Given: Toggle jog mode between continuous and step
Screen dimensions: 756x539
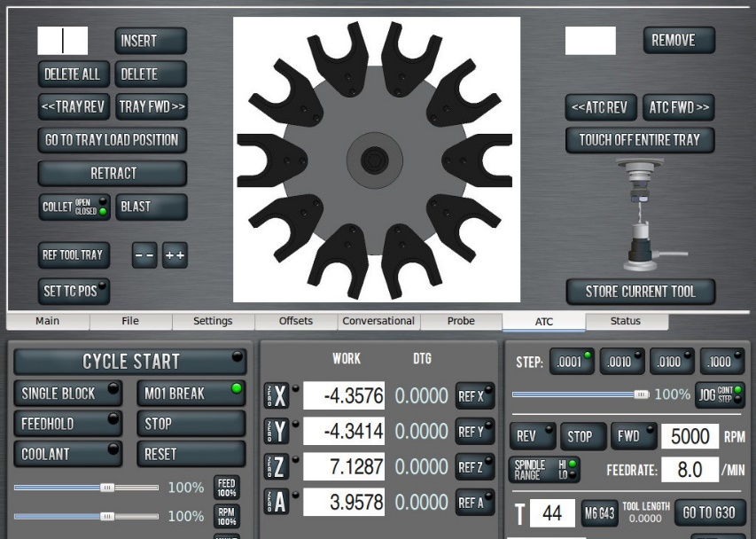Looking at the screenshot, I should click(x=720, y=394).
